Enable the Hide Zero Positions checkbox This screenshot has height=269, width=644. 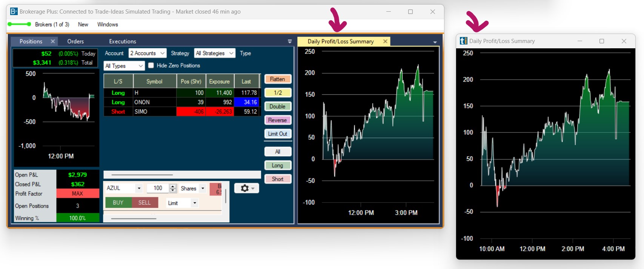click(x=151, y=66)
